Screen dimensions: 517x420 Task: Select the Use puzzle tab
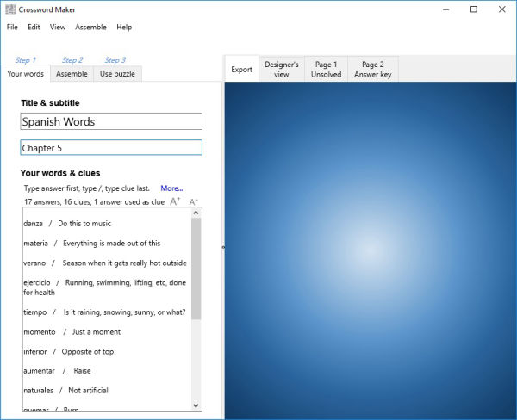click(x=117, y=74)
